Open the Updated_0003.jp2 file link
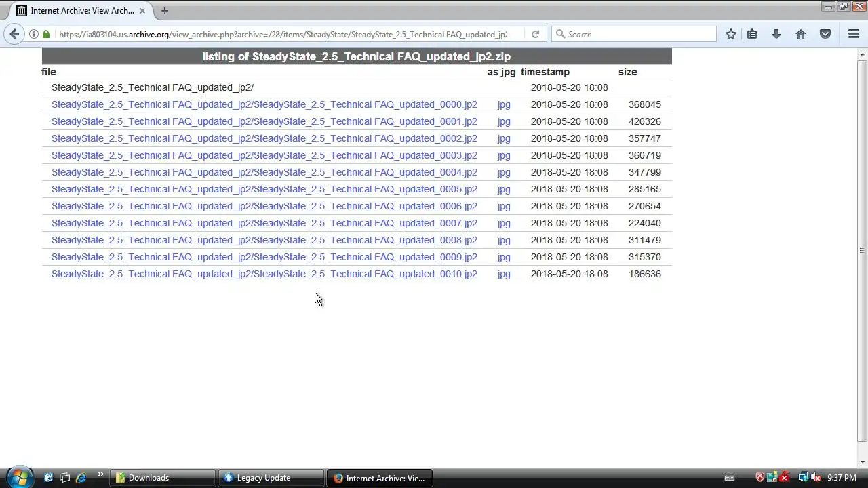Viewport: 868px width, 488px height. click(264, 155)
